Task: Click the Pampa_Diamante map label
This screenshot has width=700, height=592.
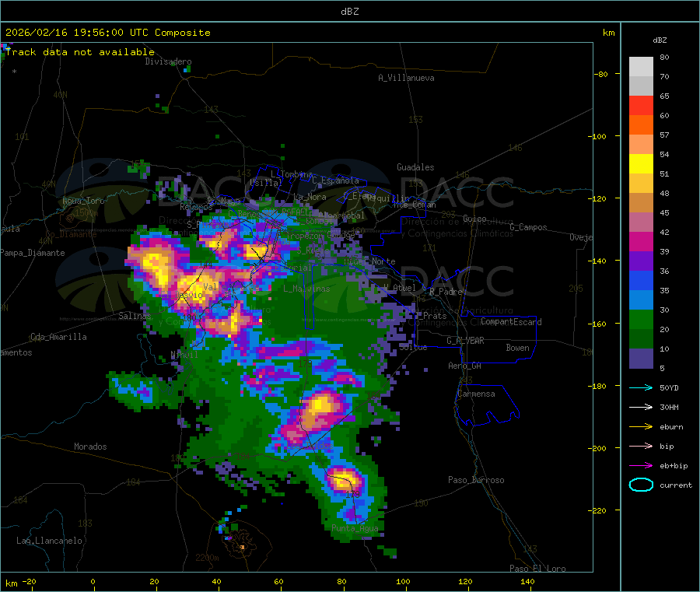Action: 33,253
